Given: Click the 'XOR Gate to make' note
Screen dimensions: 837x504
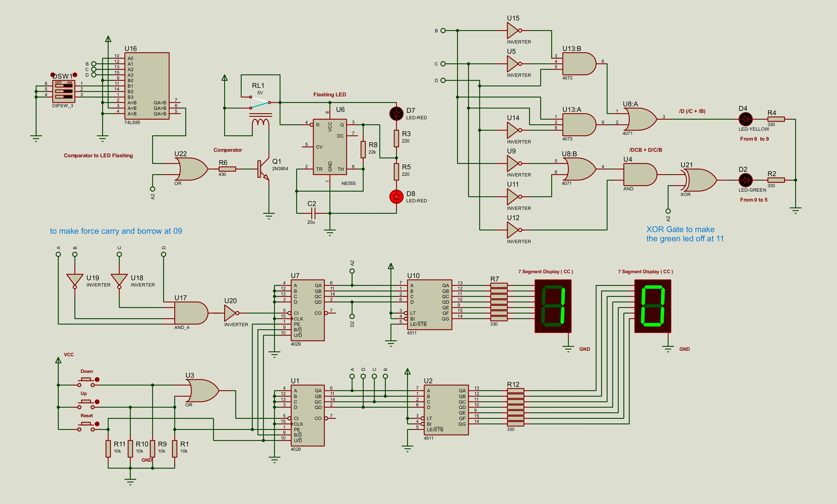Looking at the screenshot, I should click(680, 229).
